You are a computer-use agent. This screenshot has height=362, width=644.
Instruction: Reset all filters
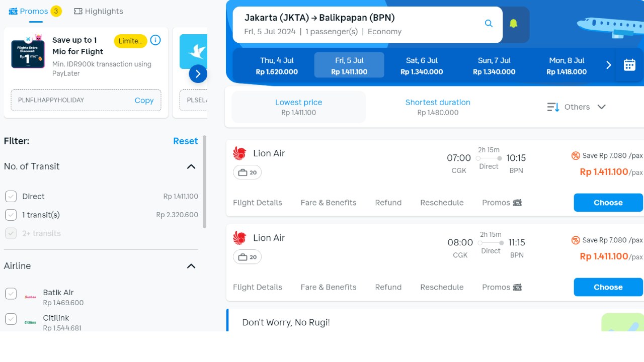click(185, 141)
